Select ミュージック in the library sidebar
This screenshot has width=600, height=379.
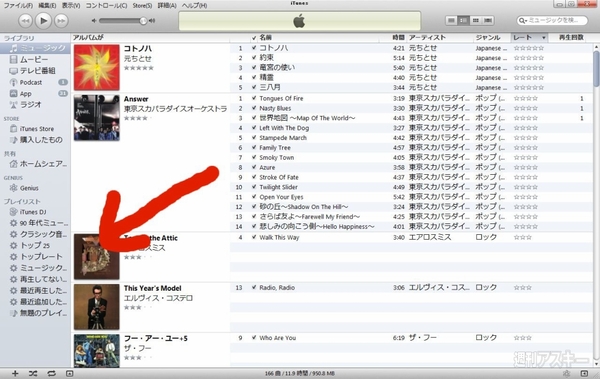pos(35,48)
